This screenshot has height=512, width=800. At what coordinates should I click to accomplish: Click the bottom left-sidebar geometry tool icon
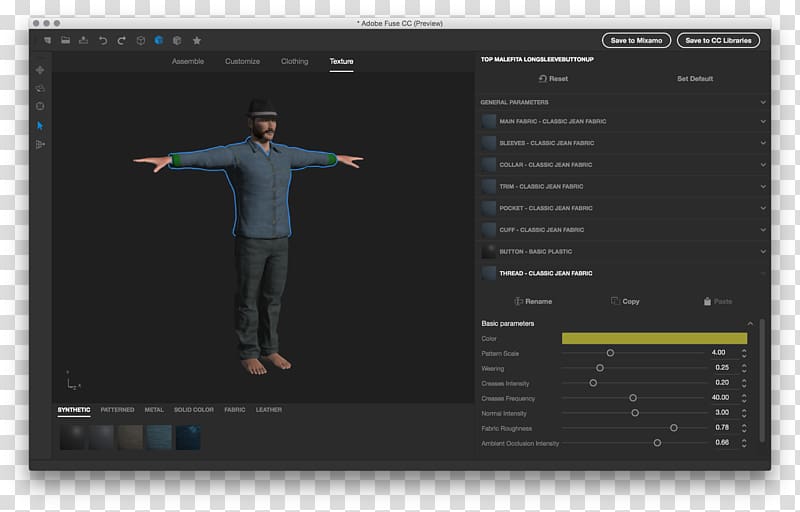(40, 145)
